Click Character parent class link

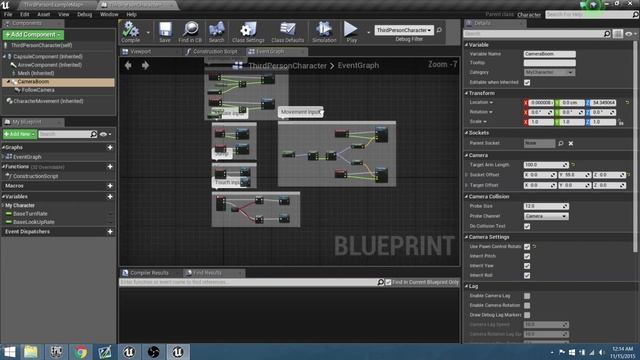529,14
